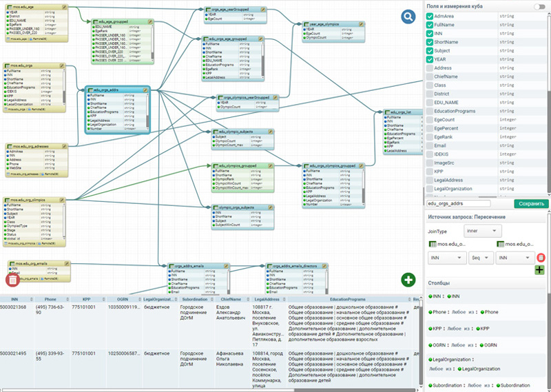This screenshot has width=551, height=392.
Task: Click the Phone column mapping row
Action: pyautogui.click(x=487, y=312)
